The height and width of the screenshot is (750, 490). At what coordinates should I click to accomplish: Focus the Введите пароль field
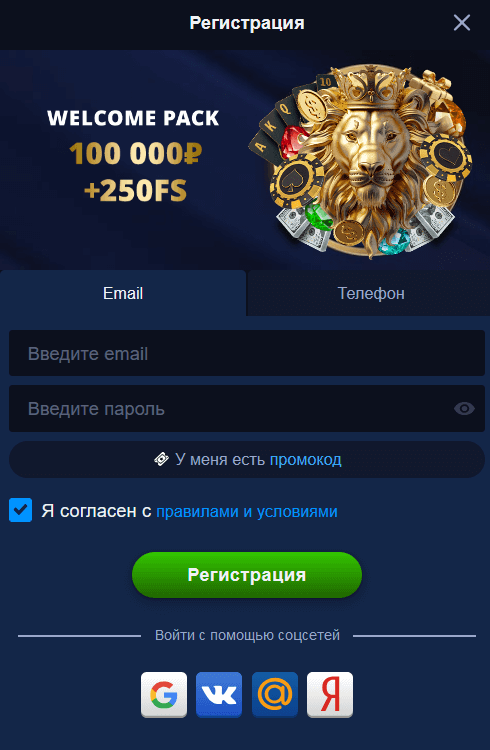click(x=247, y=408)
